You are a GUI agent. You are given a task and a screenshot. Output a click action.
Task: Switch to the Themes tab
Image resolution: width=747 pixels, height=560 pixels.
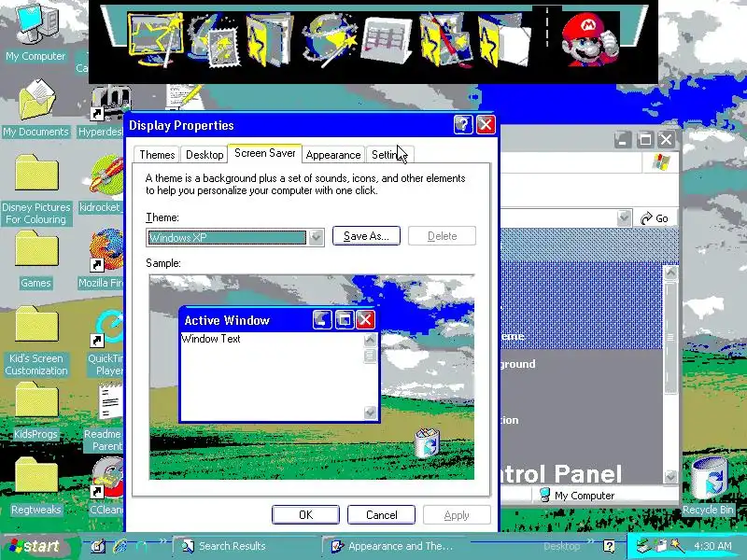(157, 155)
